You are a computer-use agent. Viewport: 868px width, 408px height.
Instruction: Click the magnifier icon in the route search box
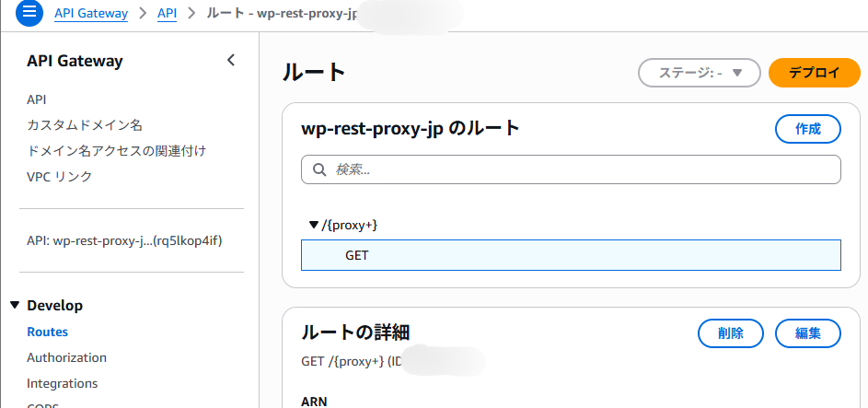319,169
